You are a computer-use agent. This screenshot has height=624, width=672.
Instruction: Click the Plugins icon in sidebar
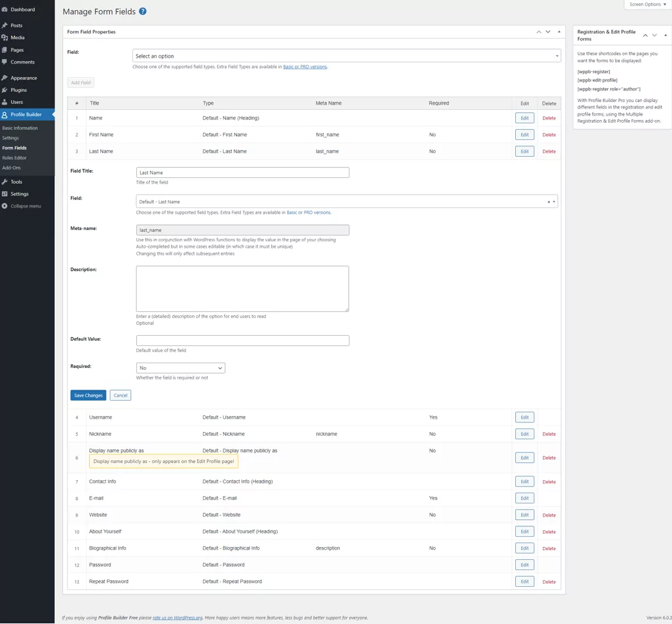pos(4,90)
